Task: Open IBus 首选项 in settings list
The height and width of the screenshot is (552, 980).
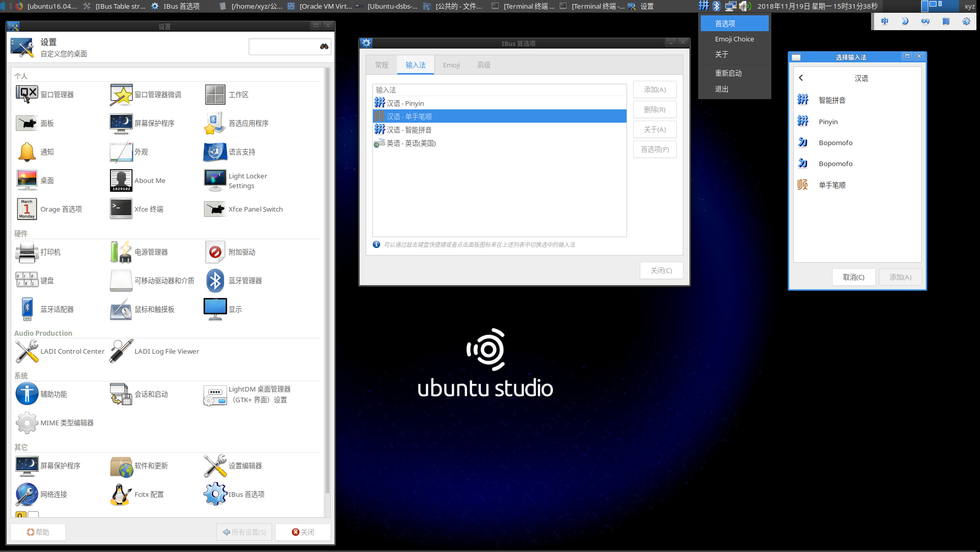Action: coord(234,494)
